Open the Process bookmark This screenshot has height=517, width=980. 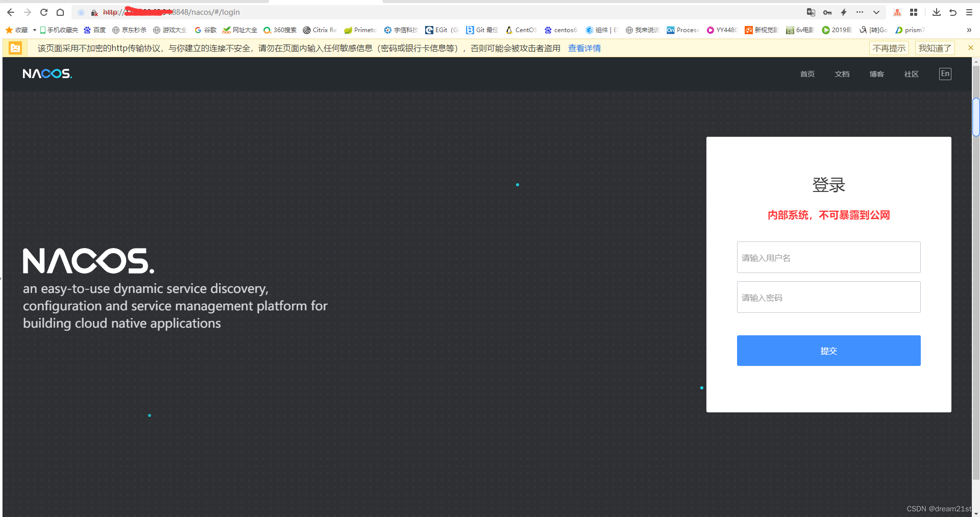coord(683,30)
